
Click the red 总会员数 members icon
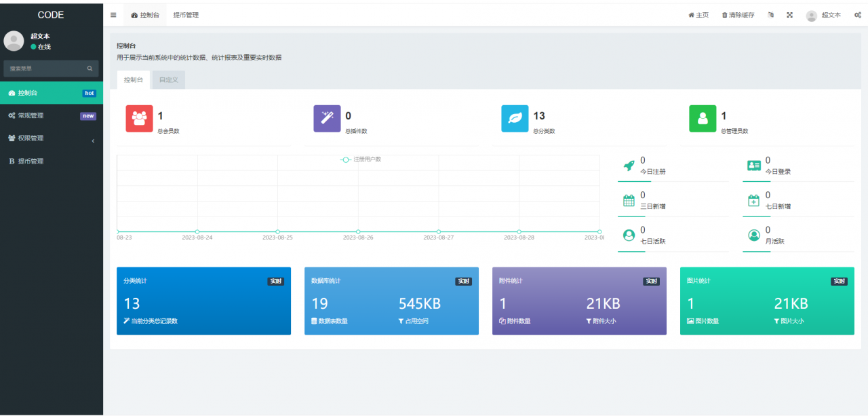139,118
